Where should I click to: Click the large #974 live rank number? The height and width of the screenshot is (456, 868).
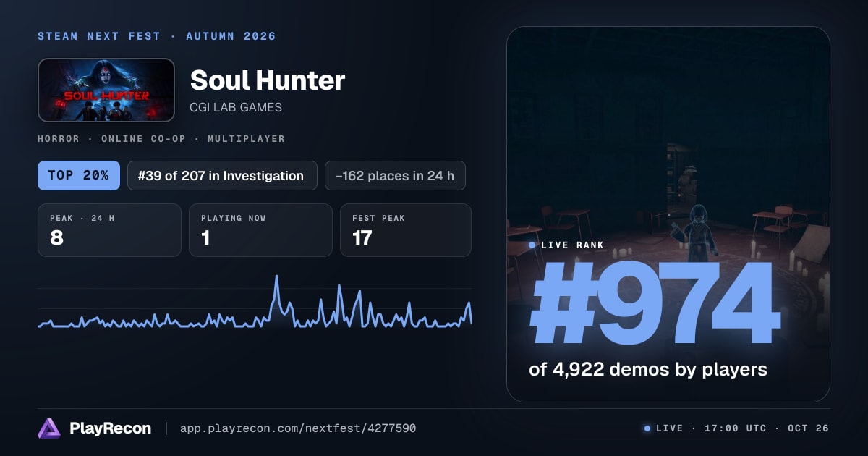[656, 304]
